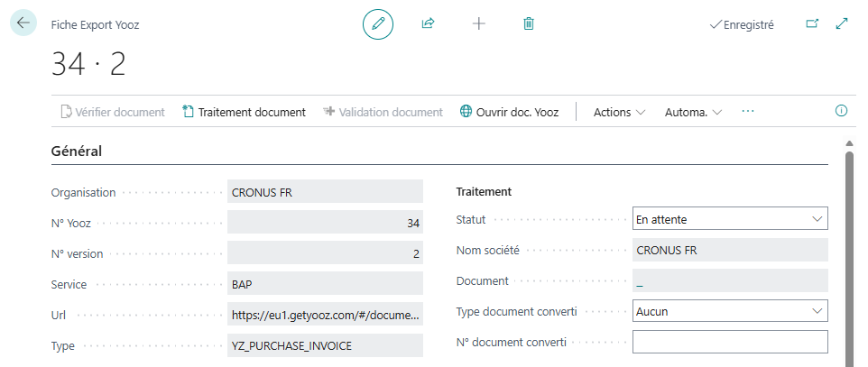Click the Général section header
The image size is (868, 367).
pos(77,151)
